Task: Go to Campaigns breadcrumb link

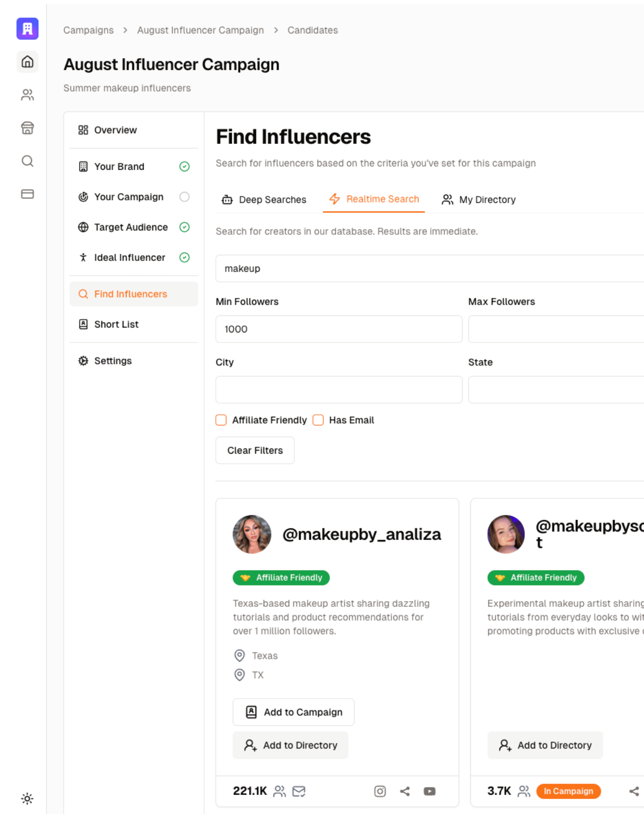Action: point(88,30)
